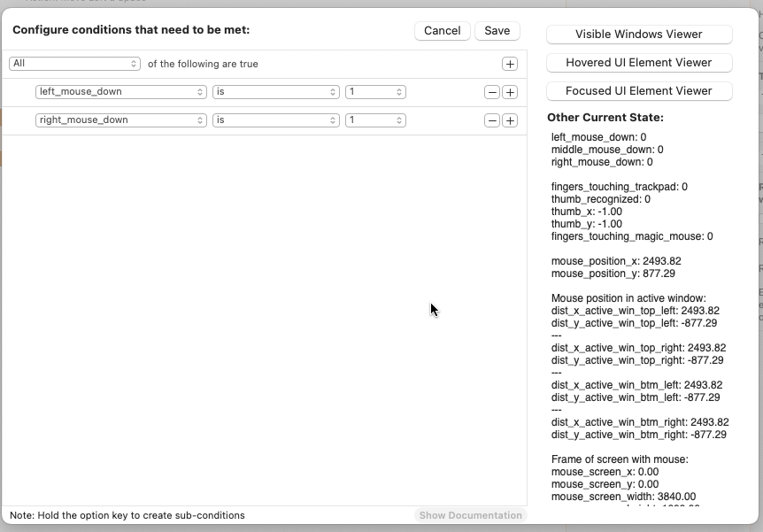
Task: Remove the right_mouse_down condition with minus
Action: point(492,120)
